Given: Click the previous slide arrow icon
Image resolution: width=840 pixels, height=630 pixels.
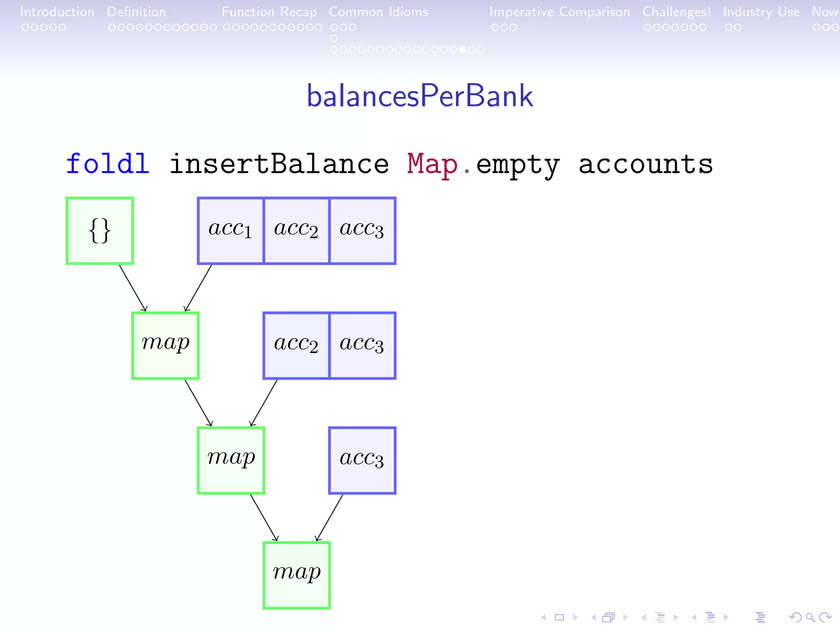Looking at the screenshot, I should [543, 617].
